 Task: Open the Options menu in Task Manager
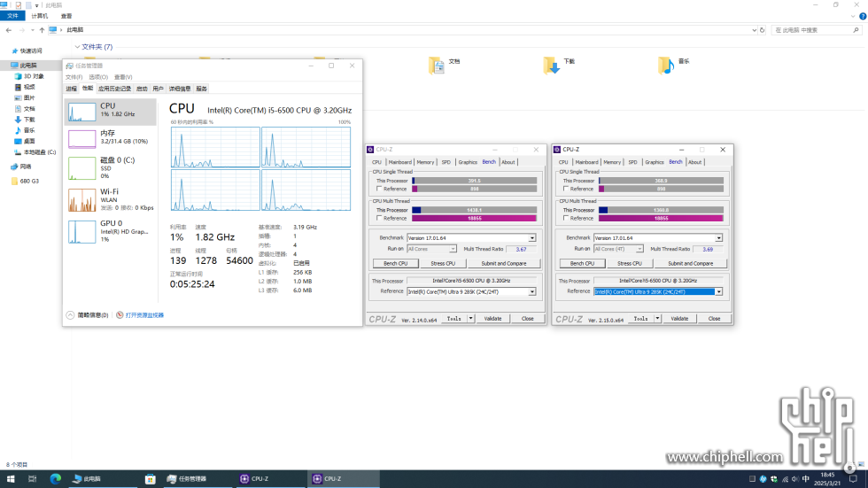98,77
